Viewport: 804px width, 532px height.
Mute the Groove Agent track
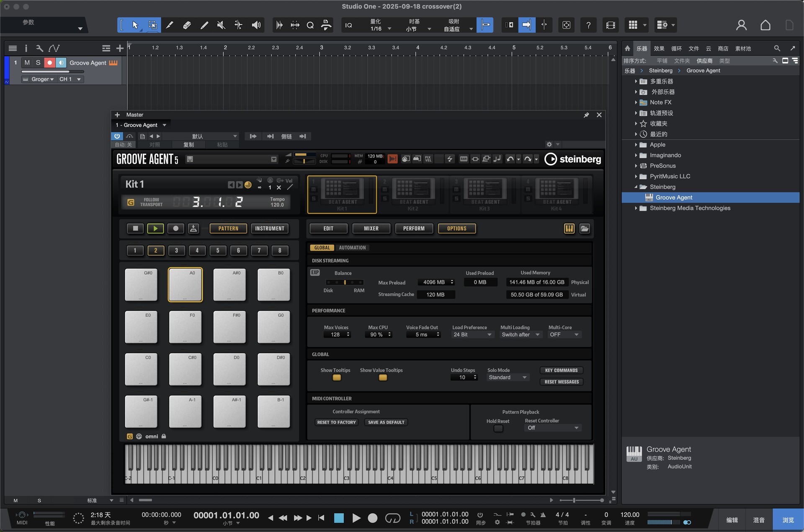click(27, 63)
